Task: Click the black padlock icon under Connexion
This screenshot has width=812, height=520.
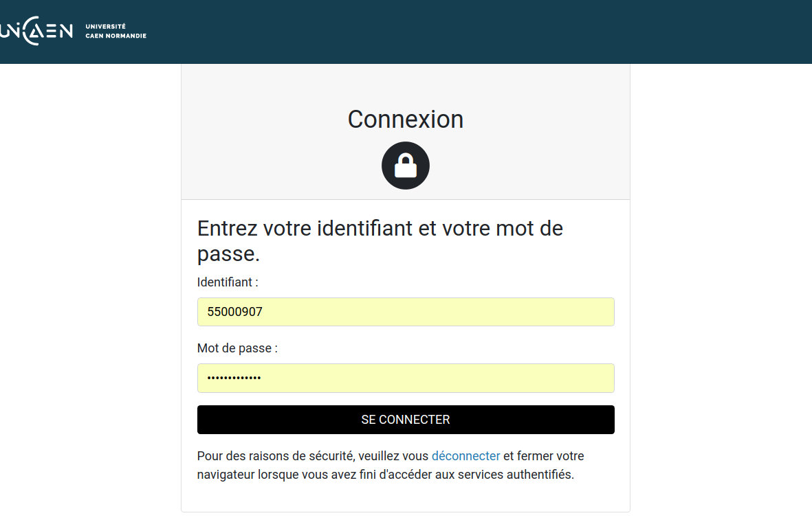Action: click(406, 166)
